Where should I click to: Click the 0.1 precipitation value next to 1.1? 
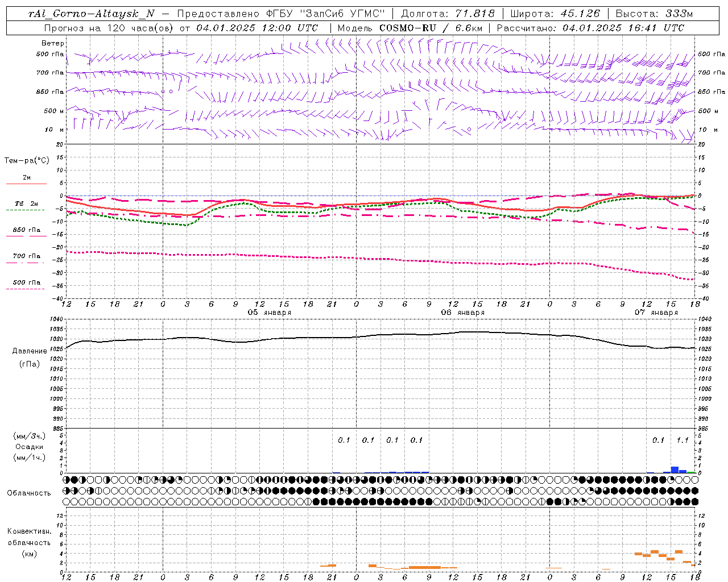[x=658, y=440]
